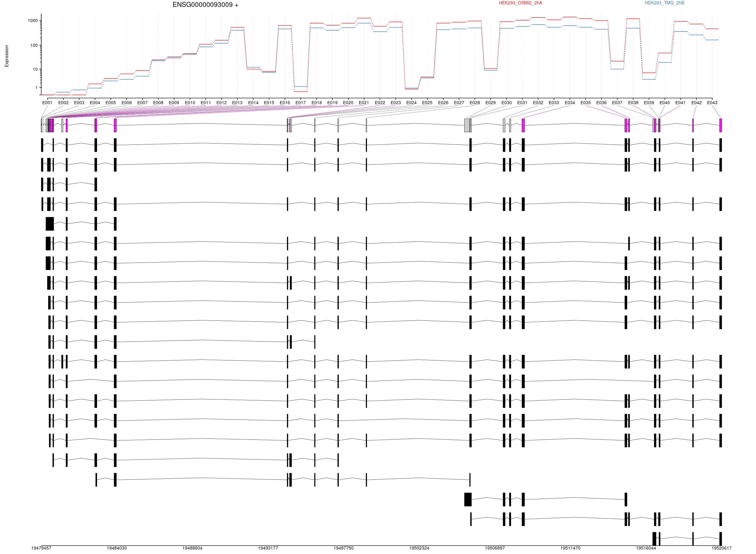Select the HEK293_OSMI2_2hA legend label
The width and height of the screenshot is (756, 554).
point(520,3)
